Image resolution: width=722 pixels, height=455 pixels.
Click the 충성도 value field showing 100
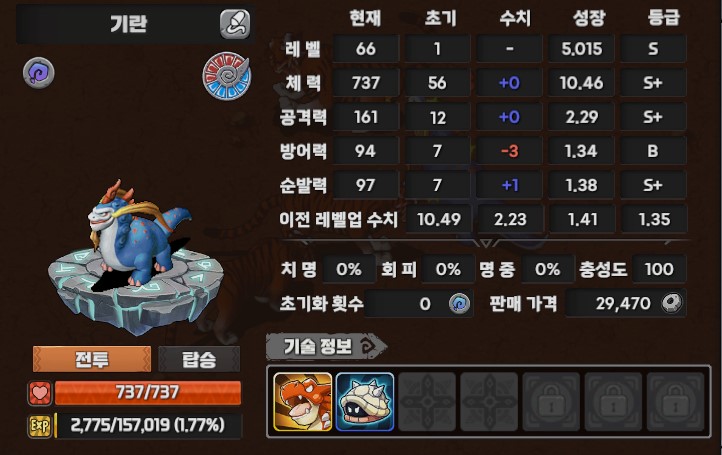click(659, 269)
